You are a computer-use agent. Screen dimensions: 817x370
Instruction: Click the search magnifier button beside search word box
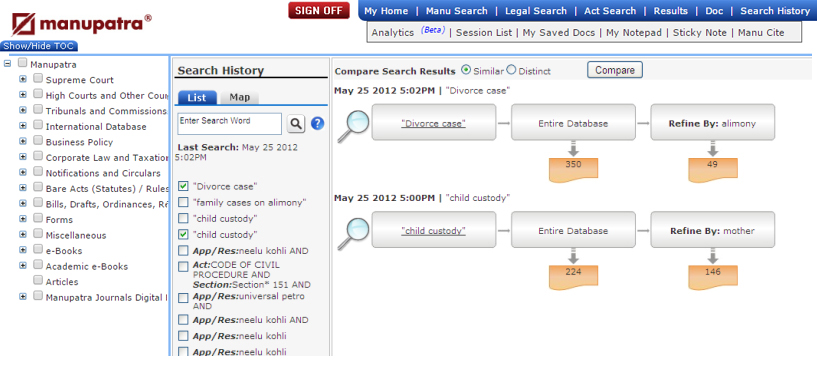click(296, 124)
